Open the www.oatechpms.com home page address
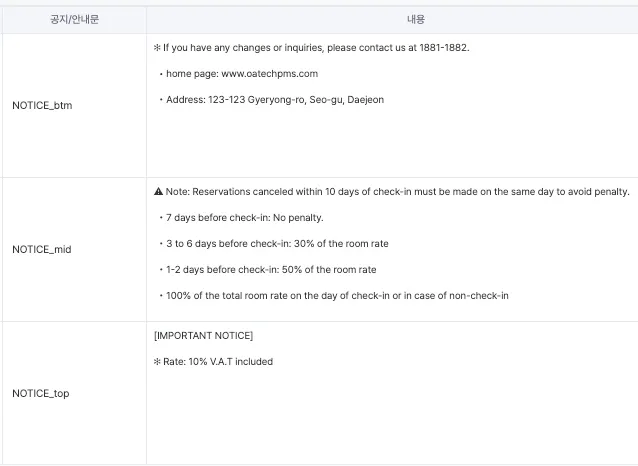 coord(269,74)
